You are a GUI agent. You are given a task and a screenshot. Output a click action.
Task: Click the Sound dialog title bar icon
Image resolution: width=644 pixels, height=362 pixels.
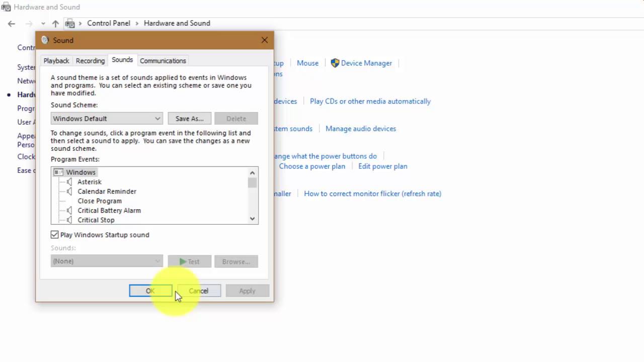[x=45, y=40]
